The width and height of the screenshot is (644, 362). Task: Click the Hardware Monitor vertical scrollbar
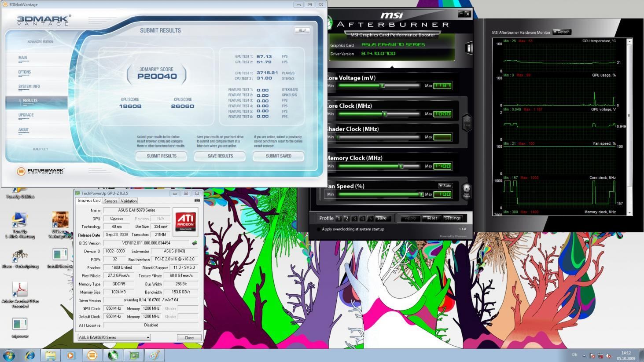pyautogui.click(x=629, y=127)
